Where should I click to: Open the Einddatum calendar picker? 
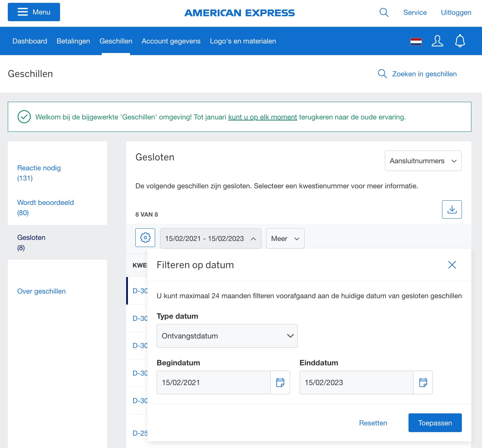pyautogui.click(x=423, y=382)
